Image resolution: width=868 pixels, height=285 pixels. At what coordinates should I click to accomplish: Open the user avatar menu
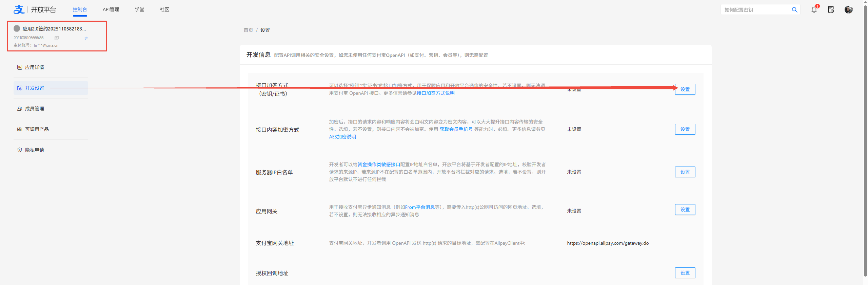(x=848, y=10)
